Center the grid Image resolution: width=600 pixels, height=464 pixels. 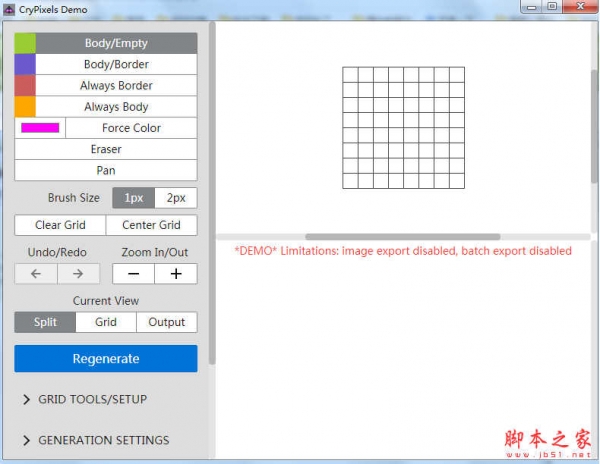pos(152,225)
